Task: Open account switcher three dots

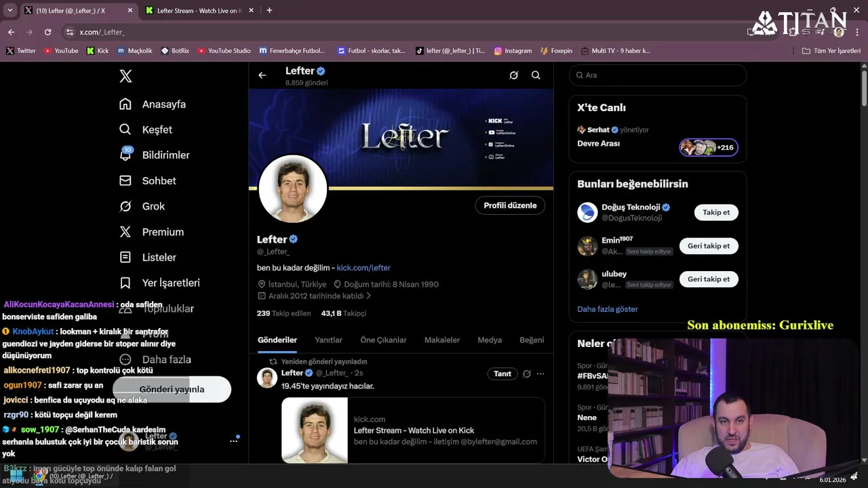Action: (x=233, y=441)
